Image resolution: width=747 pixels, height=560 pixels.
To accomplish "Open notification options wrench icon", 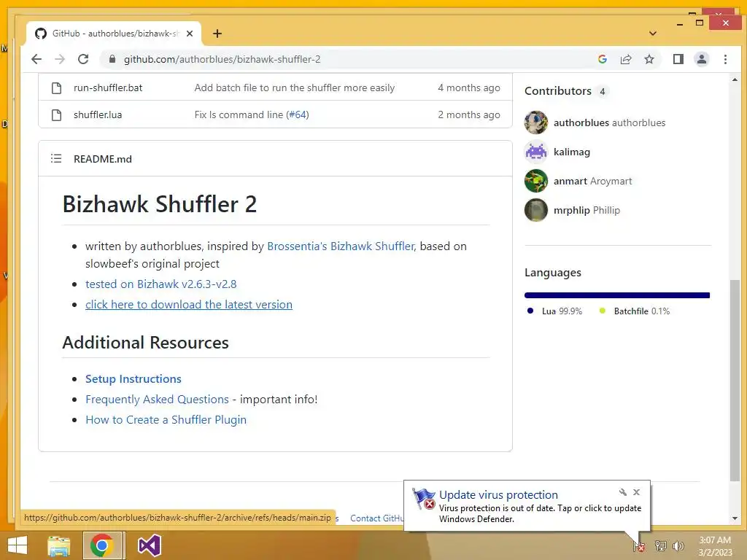I will click(623, 492).
